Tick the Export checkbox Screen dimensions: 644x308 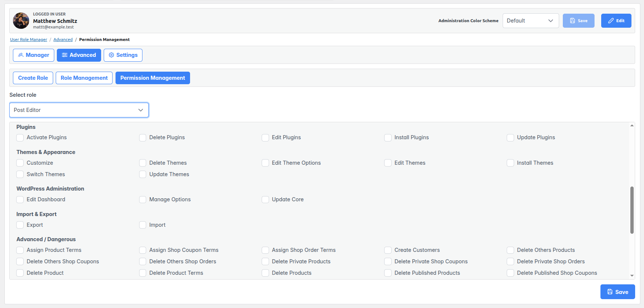coord(20,225)
